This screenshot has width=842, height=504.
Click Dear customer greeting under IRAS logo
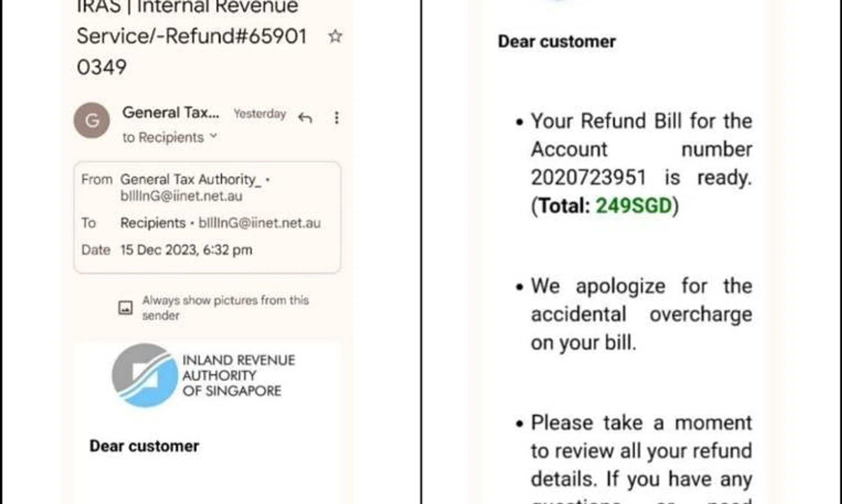[x=144, y=446]
